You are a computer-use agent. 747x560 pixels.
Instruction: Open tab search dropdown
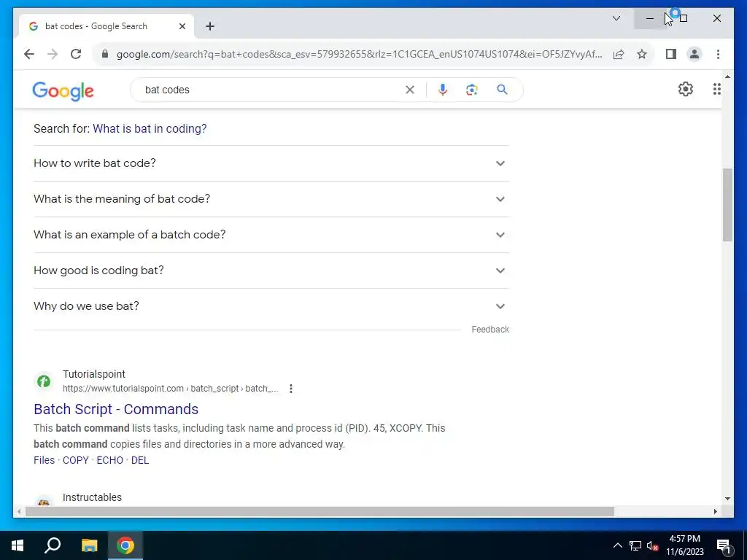616,18
